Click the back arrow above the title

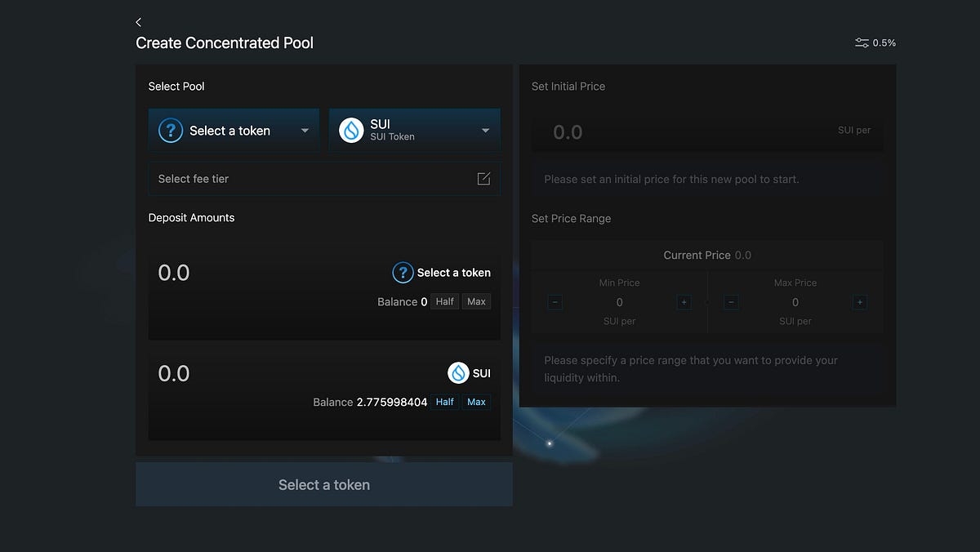139,22
